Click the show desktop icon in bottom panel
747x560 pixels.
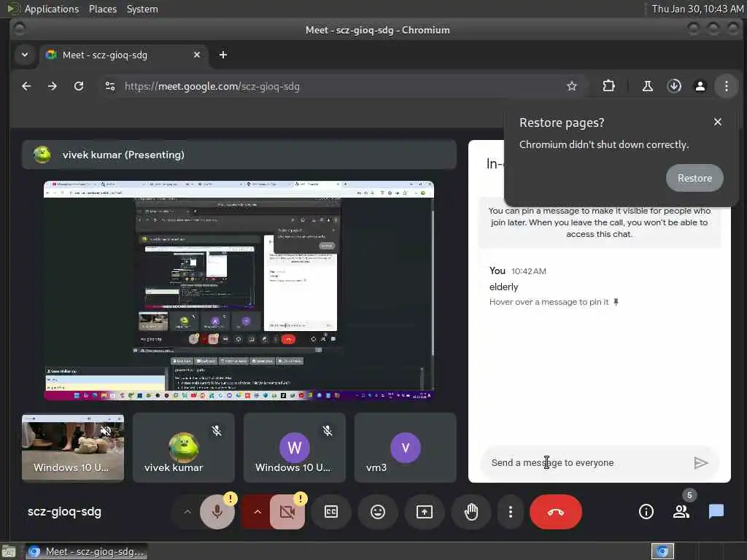(9, 552)
